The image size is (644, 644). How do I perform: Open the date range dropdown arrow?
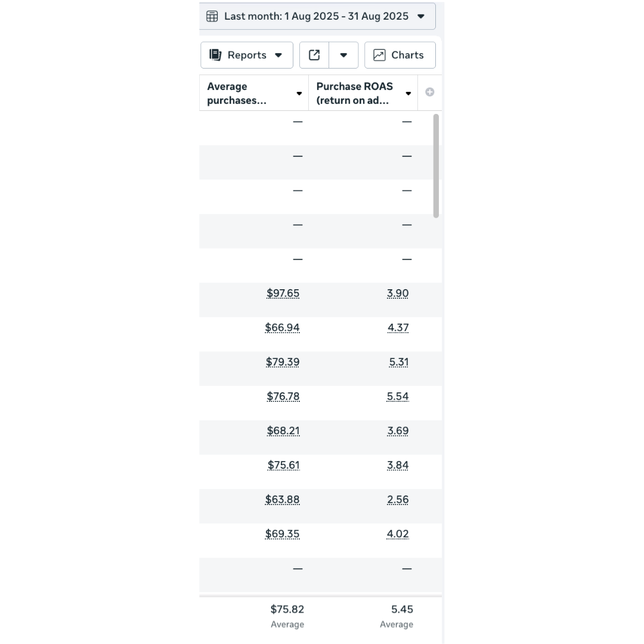[x=421, y=17]
